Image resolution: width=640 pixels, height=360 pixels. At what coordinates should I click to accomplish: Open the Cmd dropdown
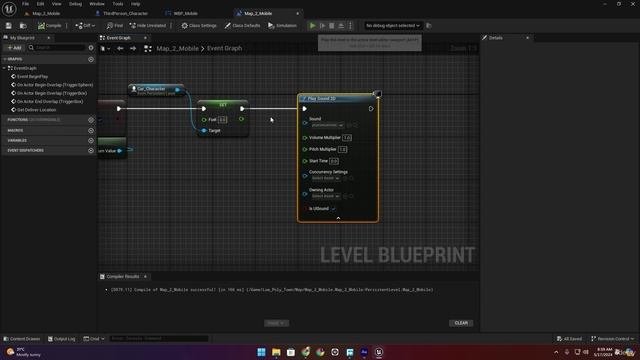point(94,339)
